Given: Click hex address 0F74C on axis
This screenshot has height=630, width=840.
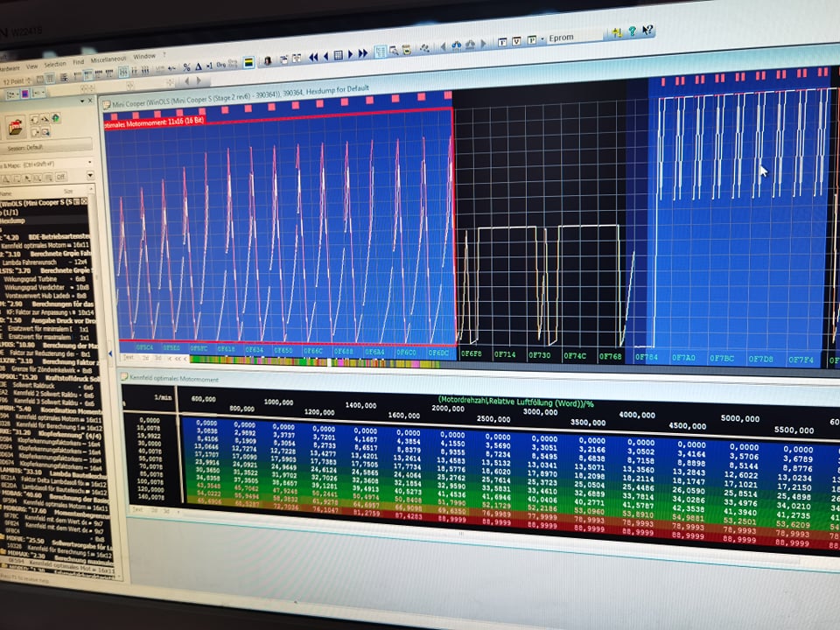Looking at the screenshot, I should 575,356.
